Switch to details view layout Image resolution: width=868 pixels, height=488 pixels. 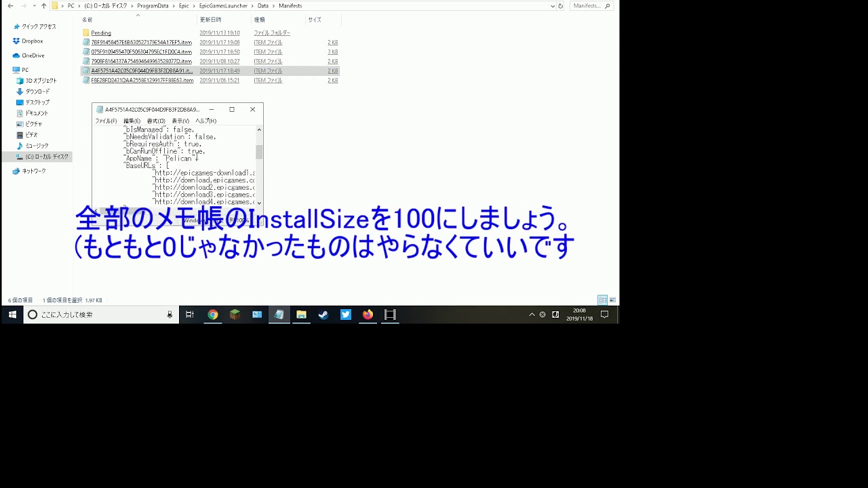point(602,300)
